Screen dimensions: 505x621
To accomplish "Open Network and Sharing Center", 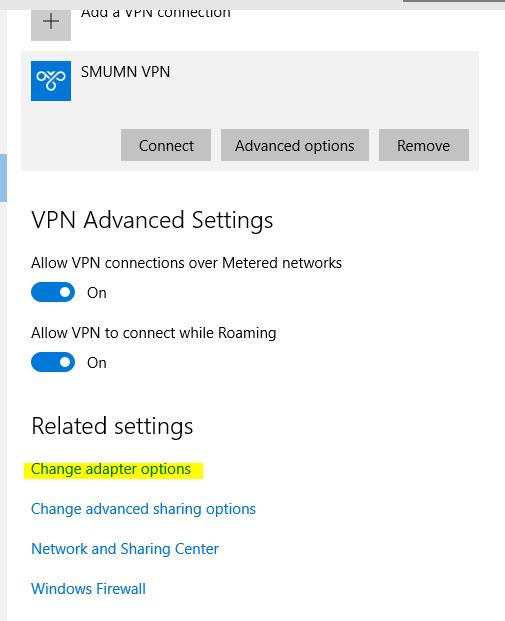I will point(125,549).
